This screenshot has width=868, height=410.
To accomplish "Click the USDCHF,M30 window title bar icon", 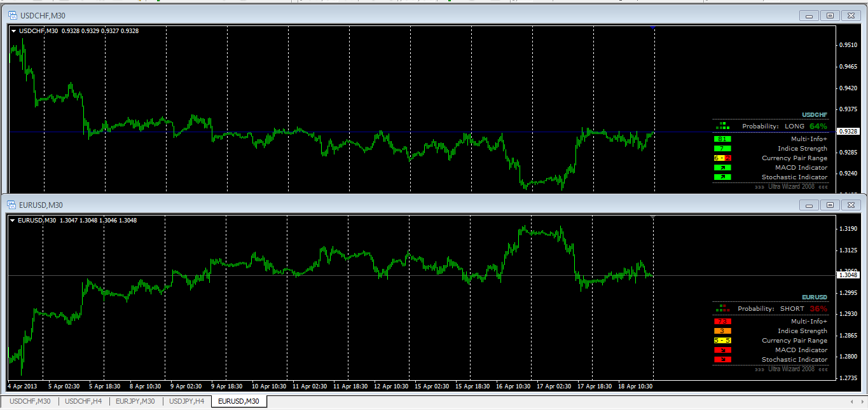I will click(x=12, y=15).
